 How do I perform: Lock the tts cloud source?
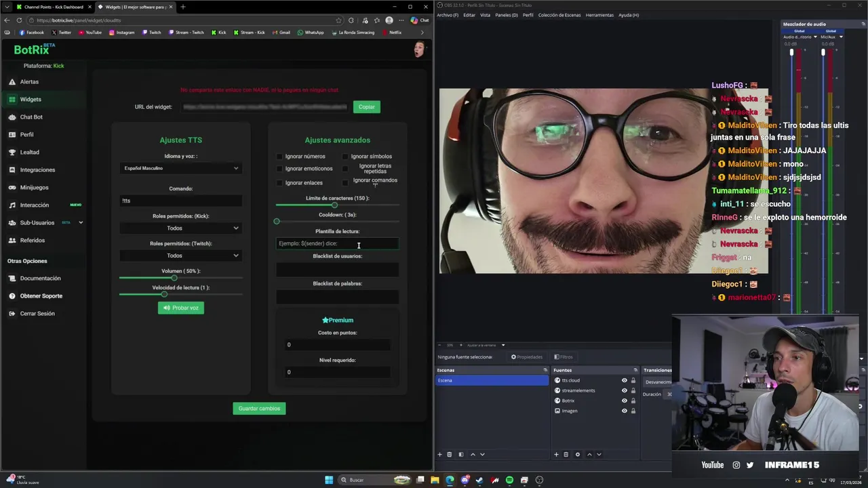[633, 380]
